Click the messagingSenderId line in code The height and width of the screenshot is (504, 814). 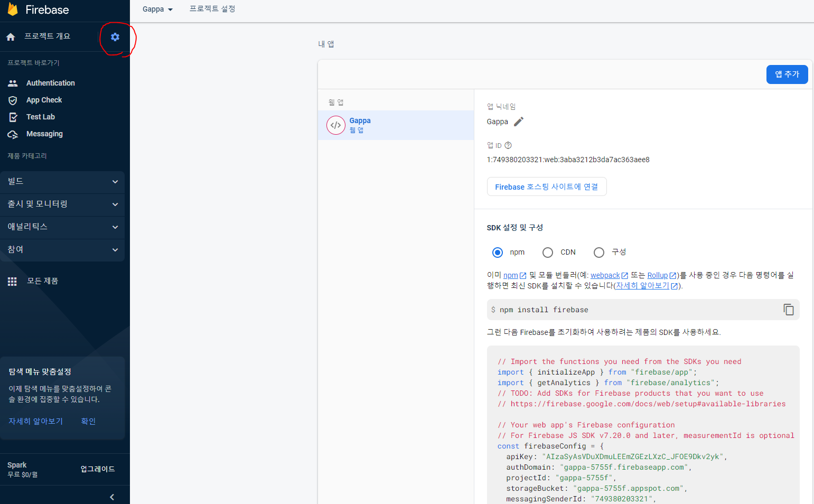581,499
